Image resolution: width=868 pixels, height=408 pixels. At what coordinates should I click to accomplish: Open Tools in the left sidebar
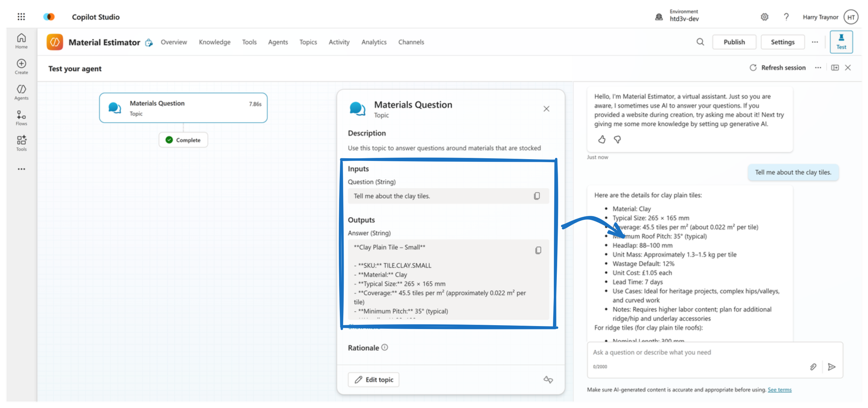(21, 143)
